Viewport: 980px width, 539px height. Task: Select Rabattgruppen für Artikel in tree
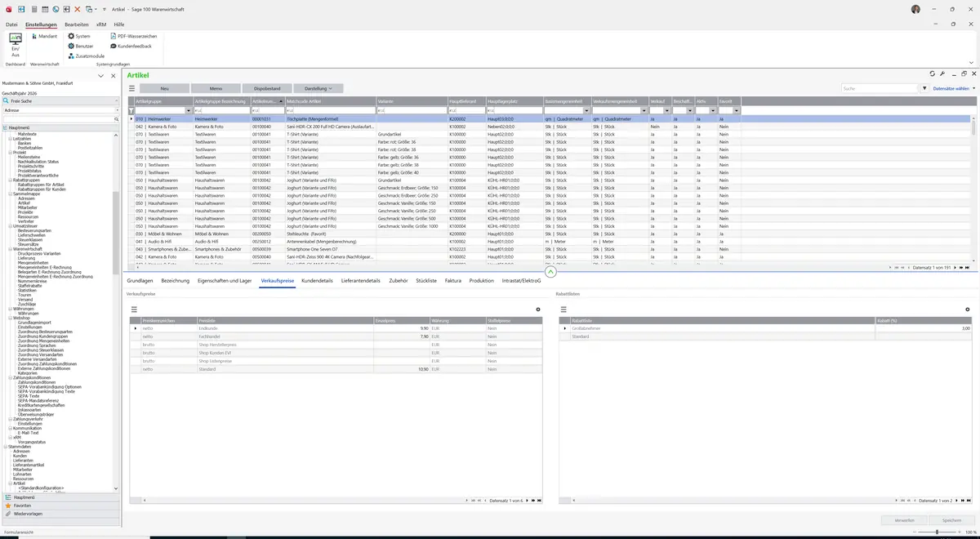click(41, 185)
